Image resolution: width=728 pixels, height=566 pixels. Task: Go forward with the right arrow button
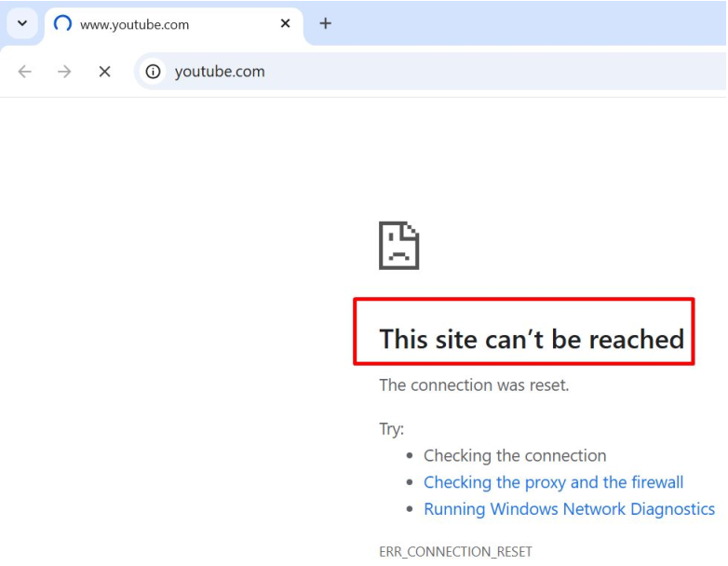click(x=64, y=72)
